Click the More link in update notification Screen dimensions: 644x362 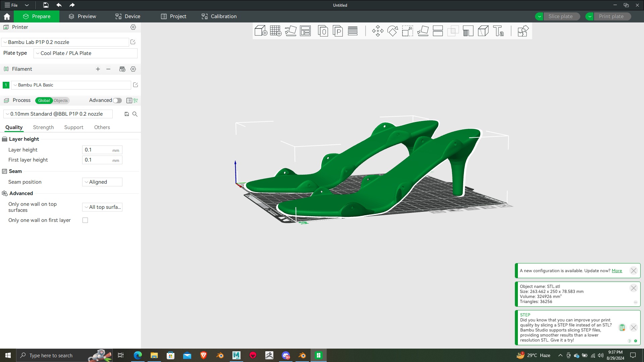pos(617,271)
